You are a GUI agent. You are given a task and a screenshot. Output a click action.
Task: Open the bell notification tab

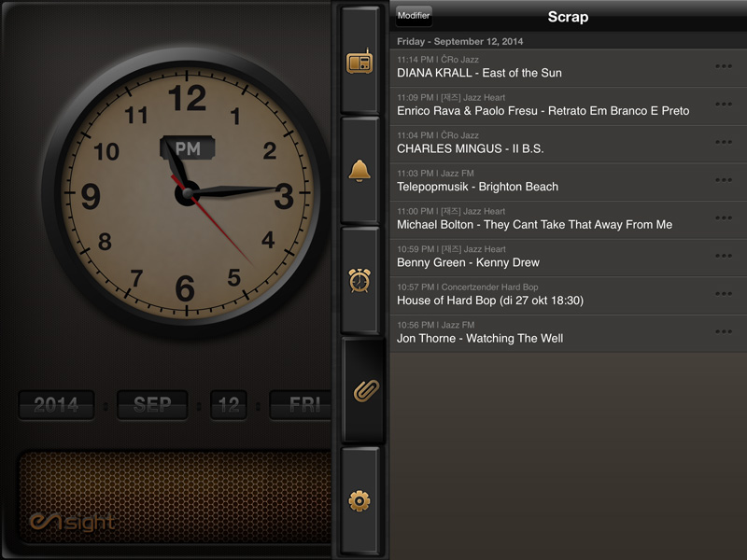coord(359,171)
